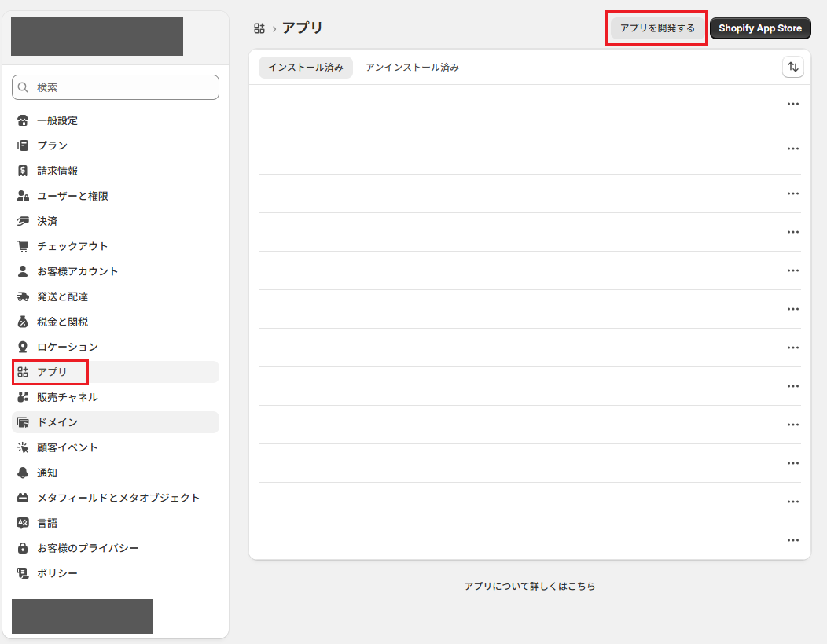The image size is (827, 644).
Task: Click the 検索 search field
Action: coord(115,87)
